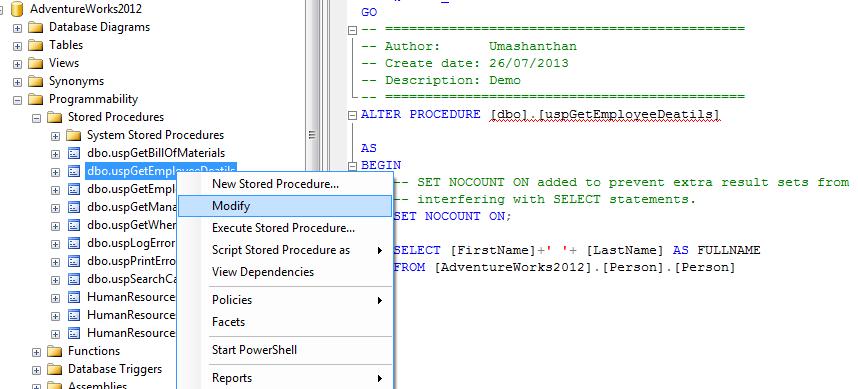Click the dbo.uspGetBillOfMaterials stored procedure icon
This screenshot has width=858, height=389.
click(74, 153)
